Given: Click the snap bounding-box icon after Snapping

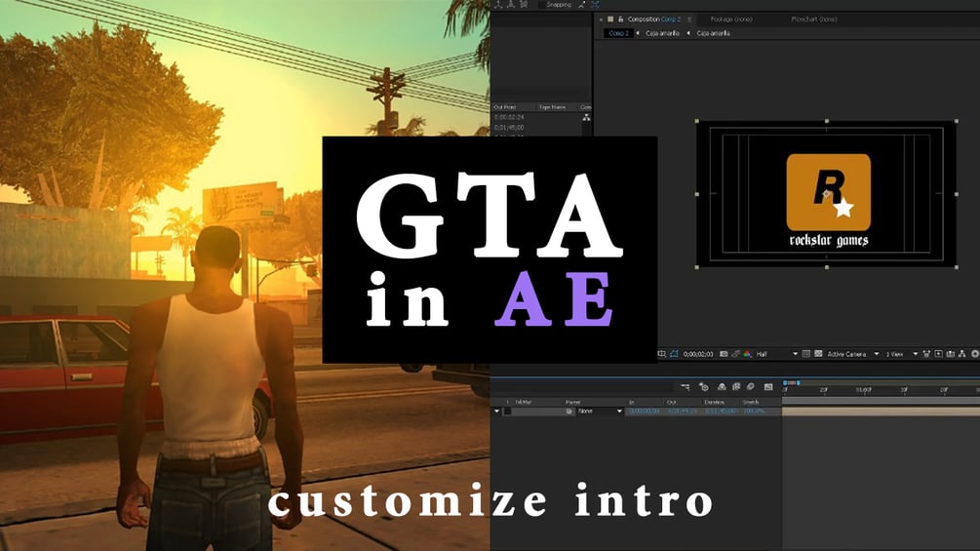Looking at the screenshot, I should click(x=595, y=4).
